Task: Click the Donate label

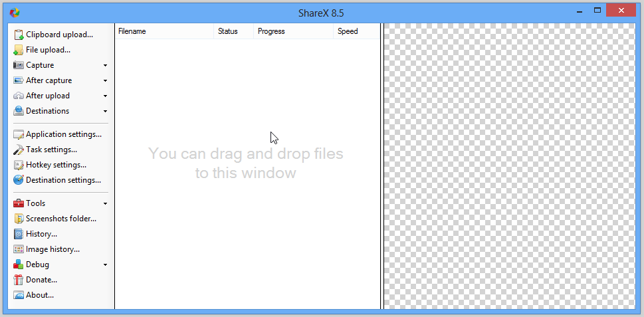Action: point(41,280)
